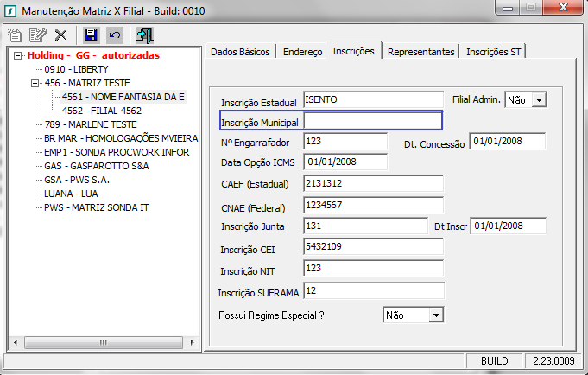Select 456 - MATRIZ TESTE tree item

(87, 83)
